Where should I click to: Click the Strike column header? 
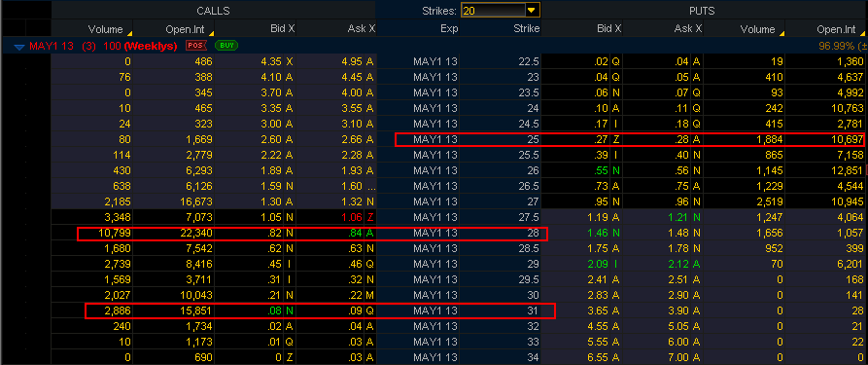coord(527,29)
